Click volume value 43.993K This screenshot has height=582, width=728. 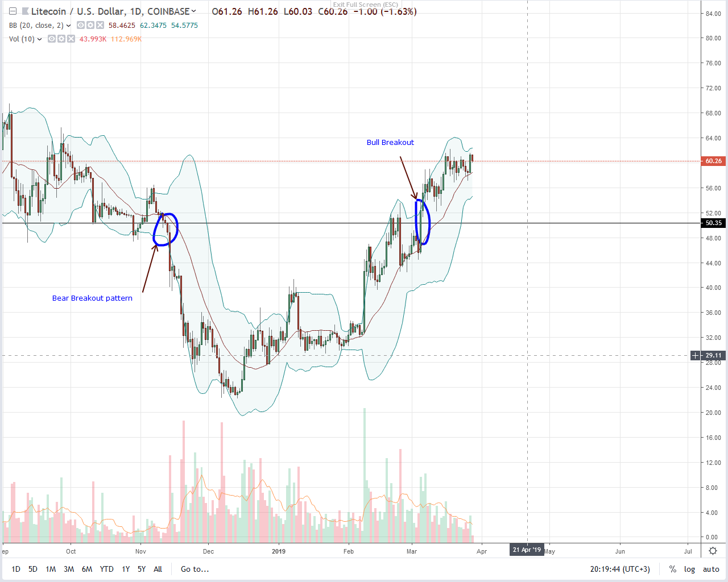pyautogui.click(x=93, y=39)
